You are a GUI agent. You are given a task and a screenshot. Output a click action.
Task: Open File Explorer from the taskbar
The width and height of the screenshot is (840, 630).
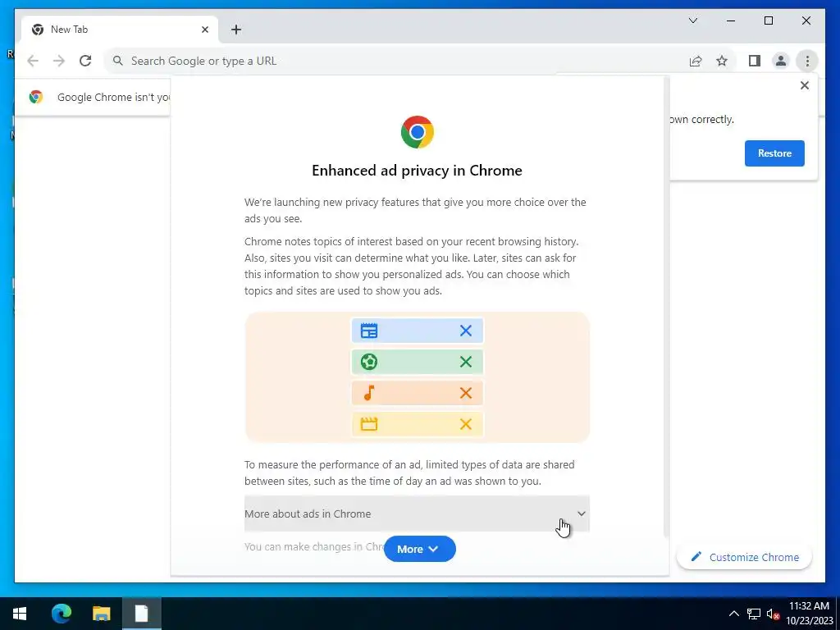point(101,614)
